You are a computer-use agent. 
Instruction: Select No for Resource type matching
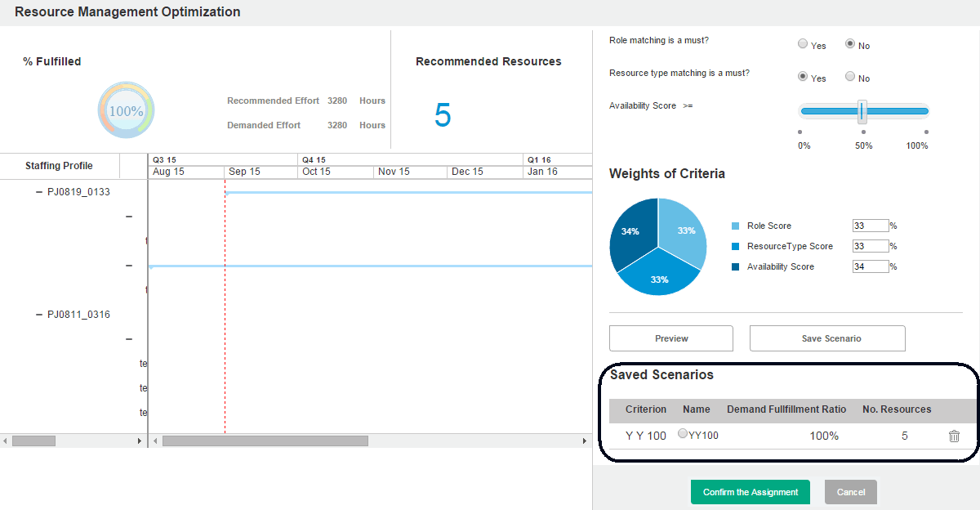(x=850, y=77)
